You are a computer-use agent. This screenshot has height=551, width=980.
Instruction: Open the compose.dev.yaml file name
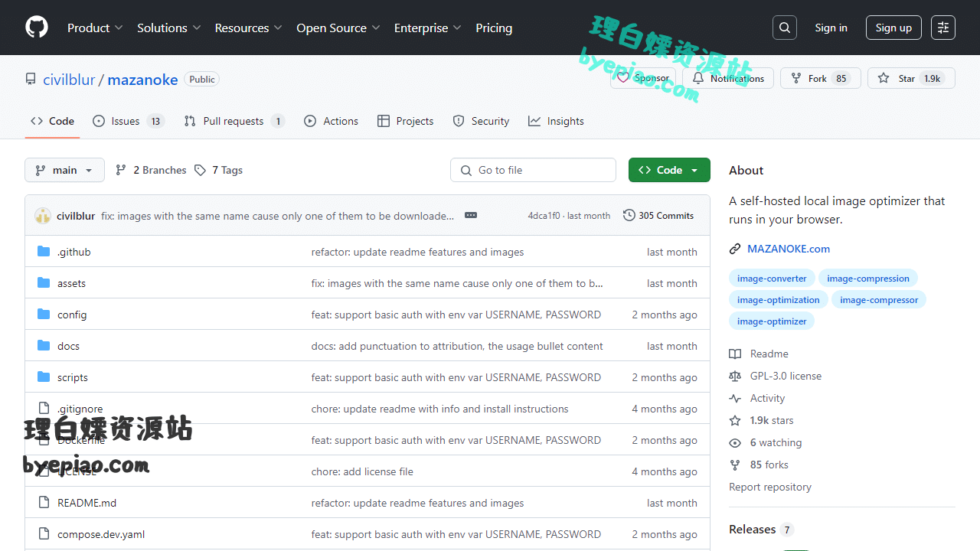(101, 534)
